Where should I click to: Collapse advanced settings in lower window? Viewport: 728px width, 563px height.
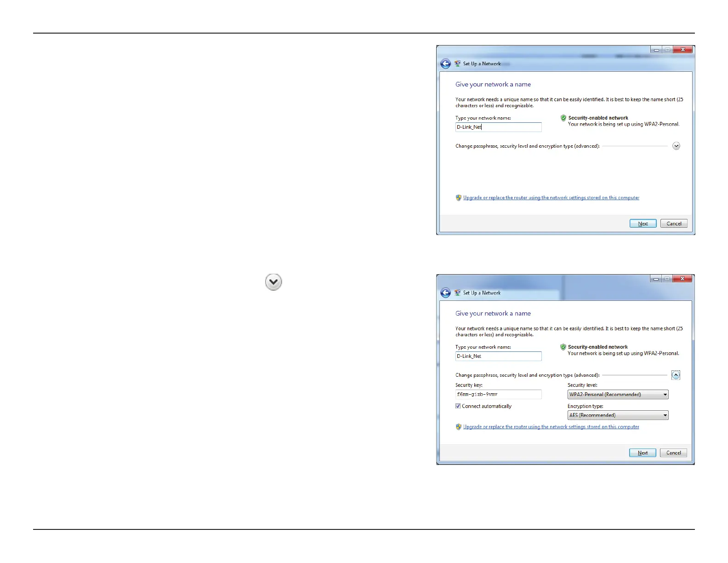[x=676, y=375]
